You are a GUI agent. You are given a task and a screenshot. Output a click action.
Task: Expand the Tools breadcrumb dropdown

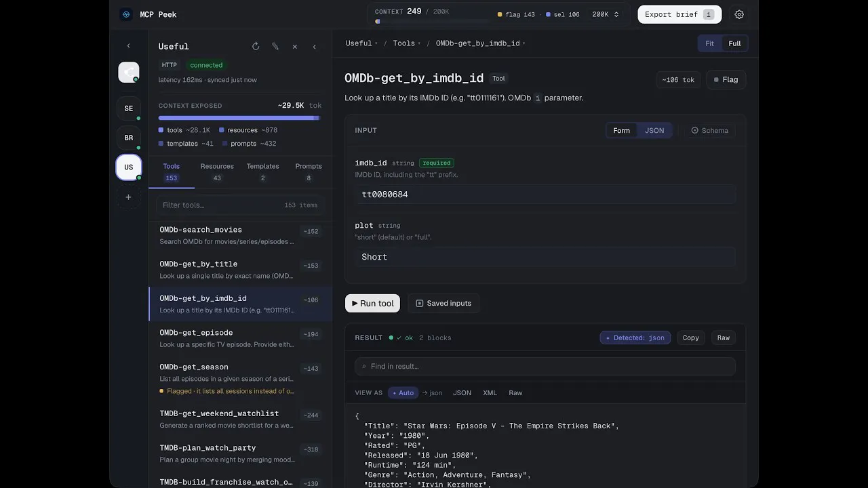(406, 43)
